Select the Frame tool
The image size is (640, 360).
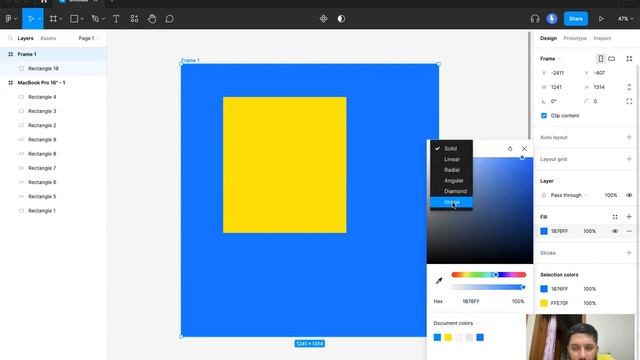tap(53, 19)
